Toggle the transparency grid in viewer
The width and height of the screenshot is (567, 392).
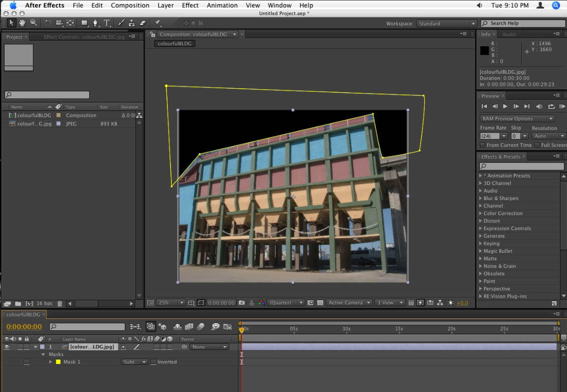320,303
